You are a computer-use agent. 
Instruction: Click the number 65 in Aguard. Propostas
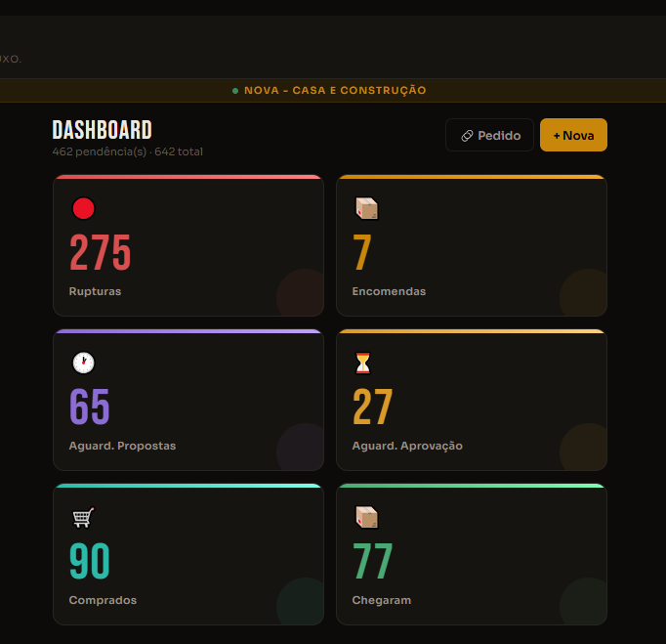tap(90, 407)
